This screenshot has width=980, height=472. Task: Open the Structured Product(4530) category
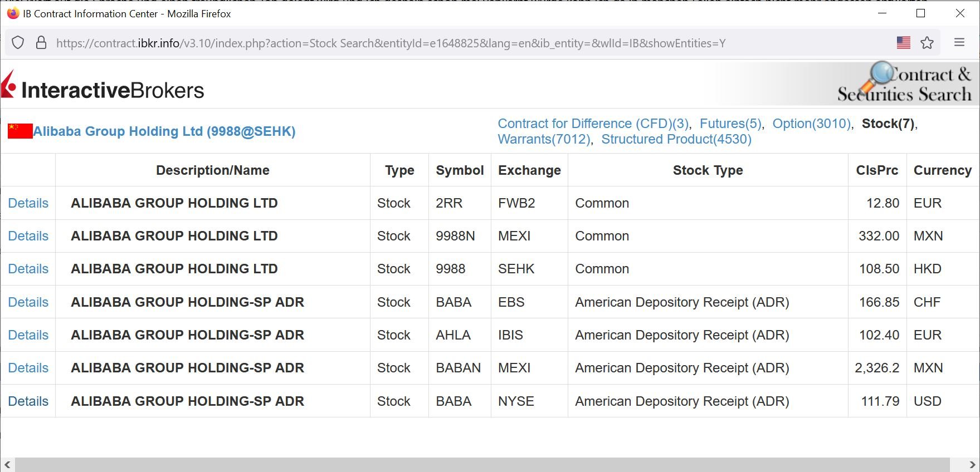(x=676, y=139)
